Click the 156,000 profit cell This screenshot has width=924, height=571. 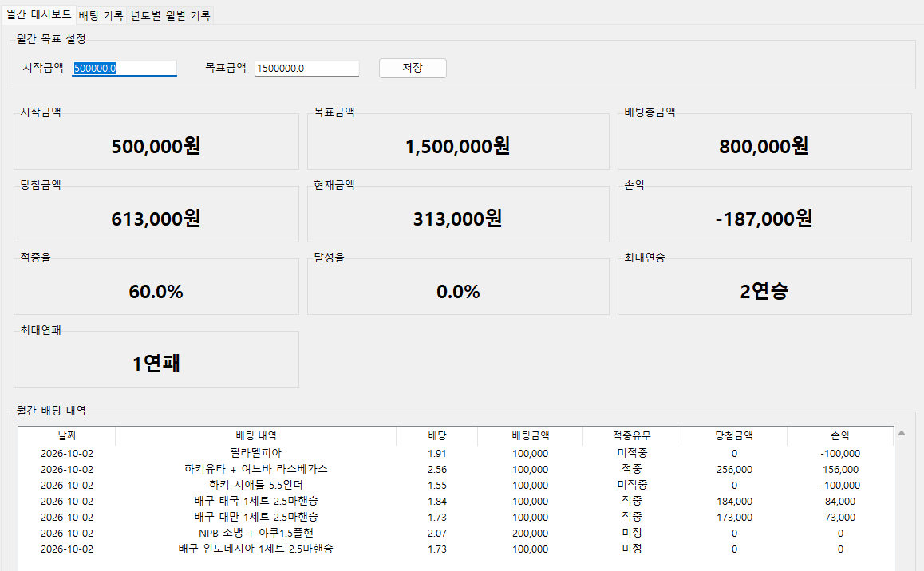tap(840, 470)
